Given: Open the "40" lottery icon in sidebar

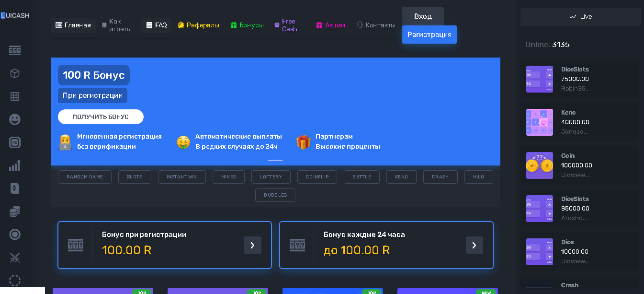Looking at the screenshot, I should [15, 142].
